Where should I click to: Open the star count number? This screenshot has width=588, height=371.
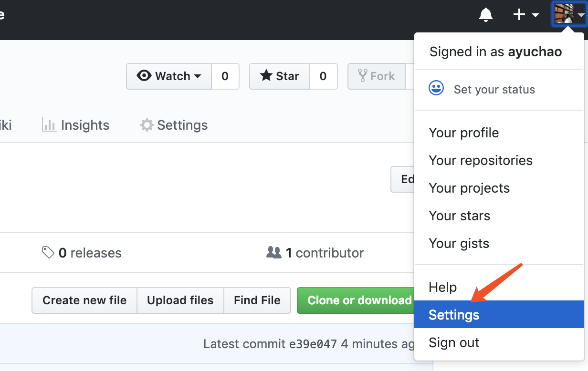[323, 76]
